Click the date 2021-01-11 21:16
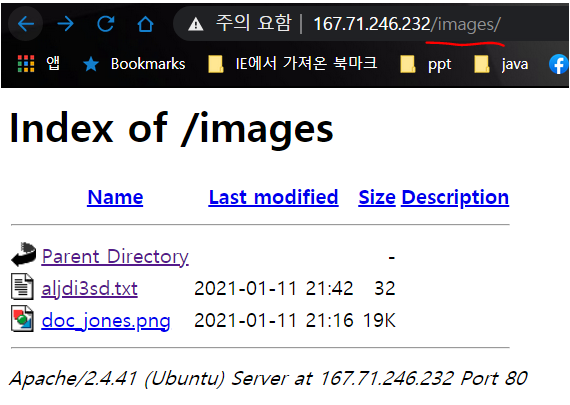 274,321
